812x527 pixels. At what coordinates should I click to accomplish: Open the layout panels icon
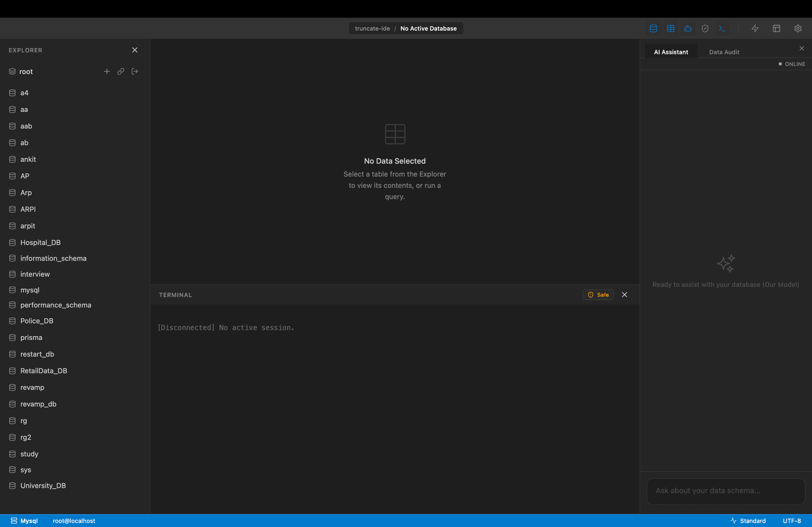(776, 28)
